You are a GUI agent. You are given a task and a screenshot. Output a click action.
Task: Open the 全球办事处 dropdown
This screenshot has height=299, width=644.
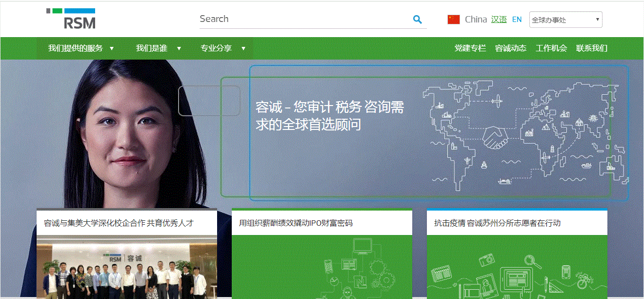(x=565, y=20)
